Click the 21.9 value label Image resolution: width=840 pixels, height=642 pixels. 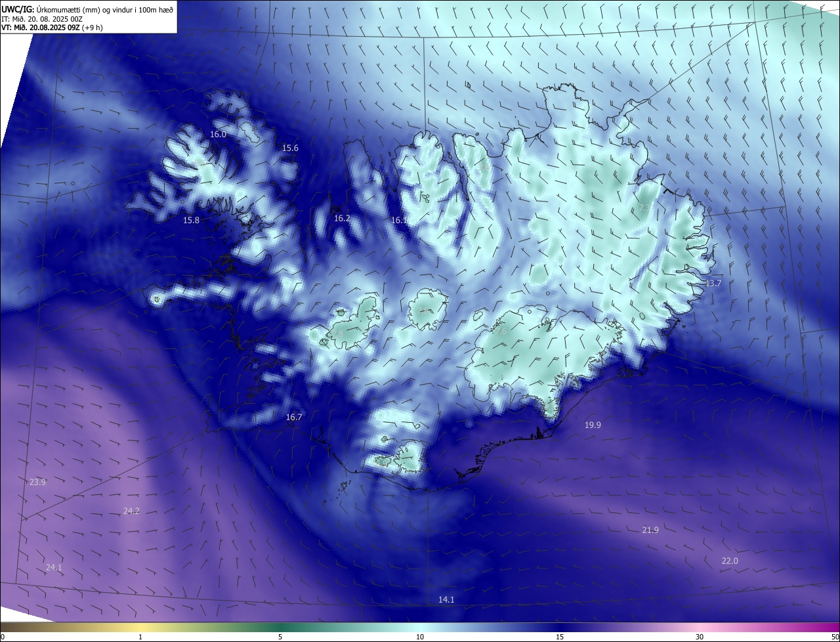click(650, 530)
